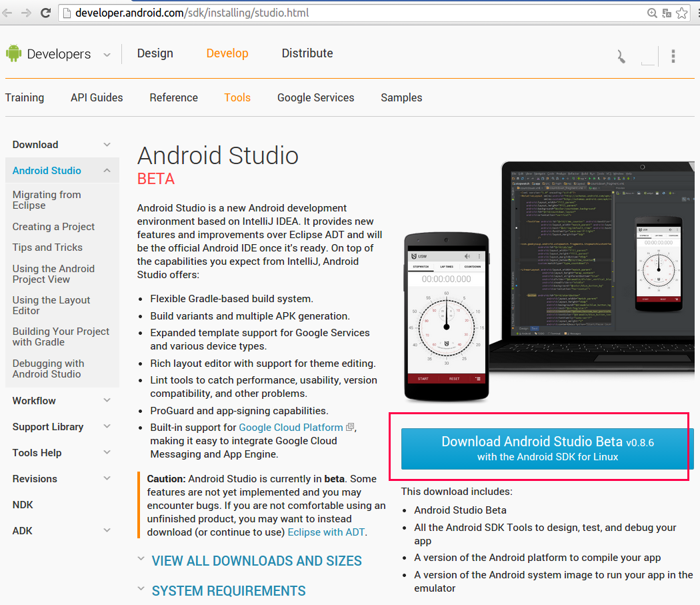
Task: Go to the Samples tab
Action: 401,97
